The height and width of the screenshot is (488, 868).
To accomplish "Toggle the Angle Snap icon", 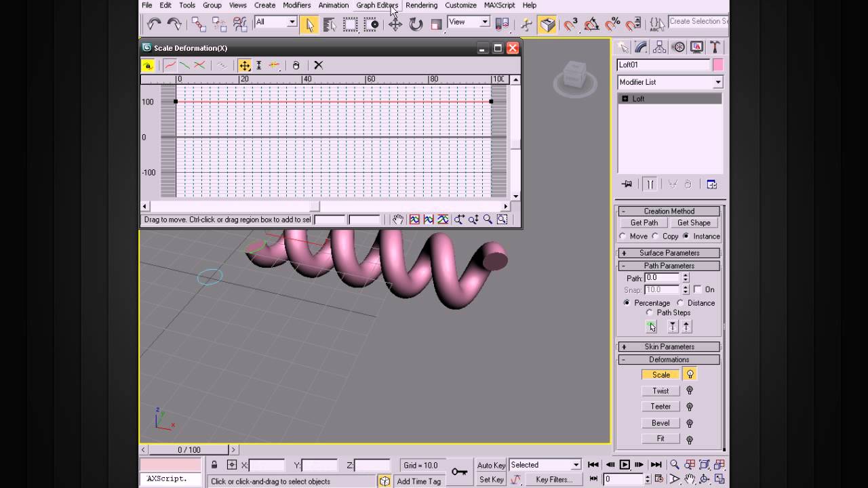I will pyautogui.click(x=592, y=24).
